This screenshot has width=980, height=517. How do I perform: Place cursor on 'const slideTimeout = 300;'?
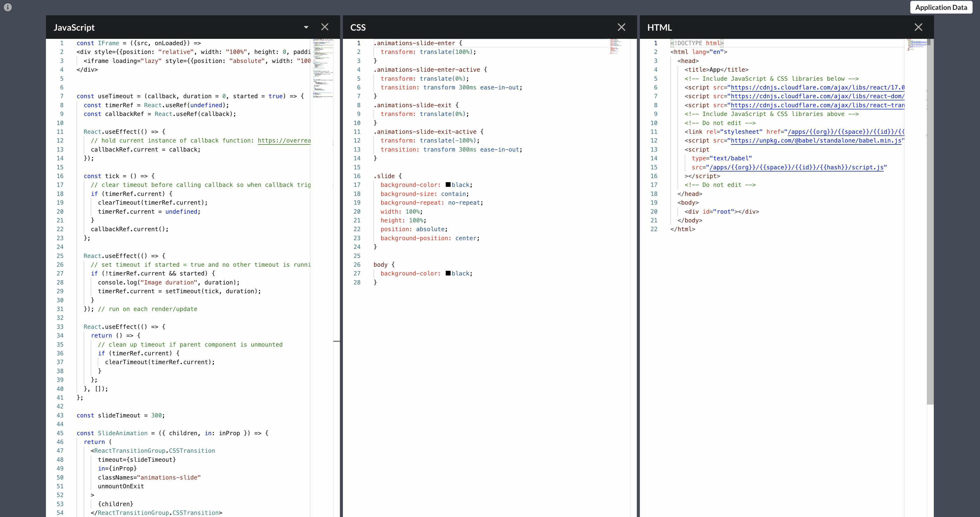tap(121, 415)
